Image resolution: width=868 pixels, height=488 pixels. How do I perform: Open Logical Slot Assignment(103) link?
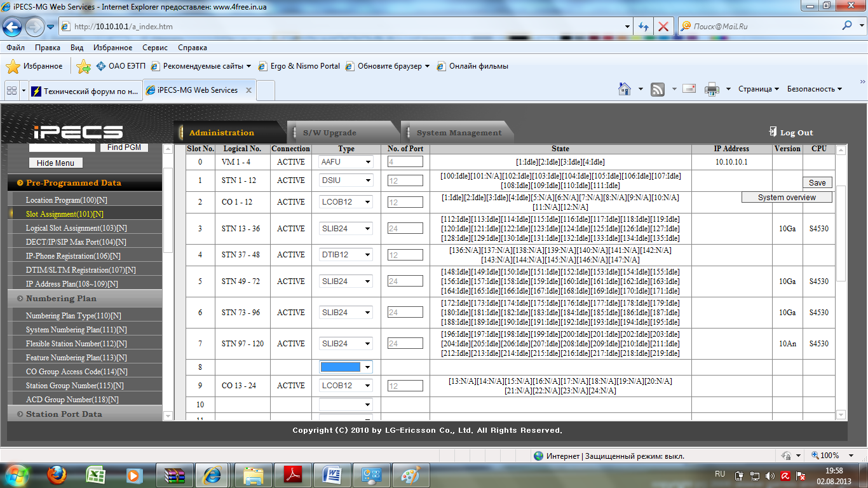point(76,228)
